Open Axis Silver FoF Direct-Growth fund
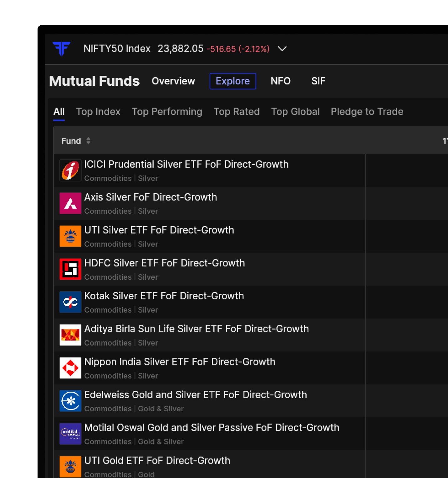The height and width of the screenshot is (478, 448). [x=151, y=197]
